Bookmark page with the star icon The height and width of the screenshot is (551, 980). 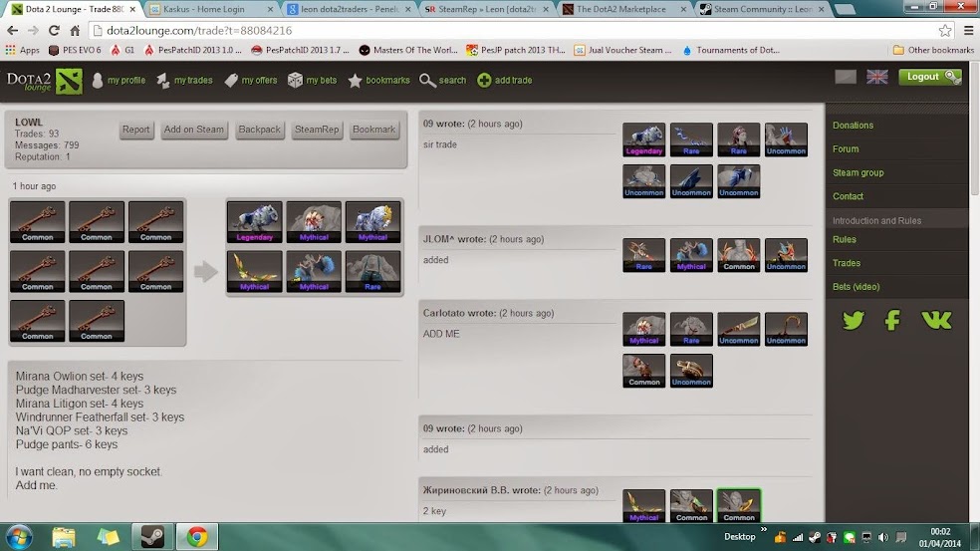coord(944,30)
